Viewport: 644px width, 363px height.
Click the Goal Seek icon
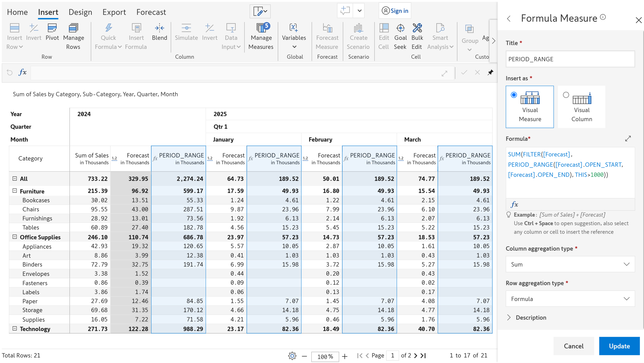[400, 28]
